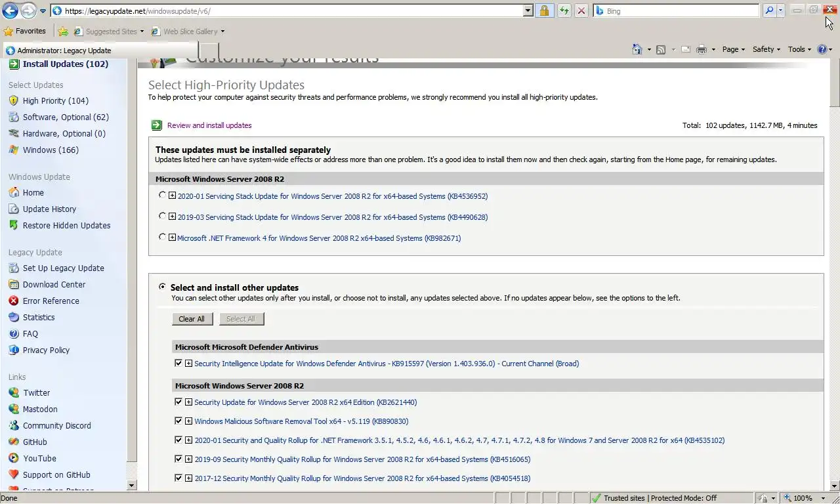Click the Bing search input field
The height and width of the screenshot is (504, 840).
click(x=676, y=11)
